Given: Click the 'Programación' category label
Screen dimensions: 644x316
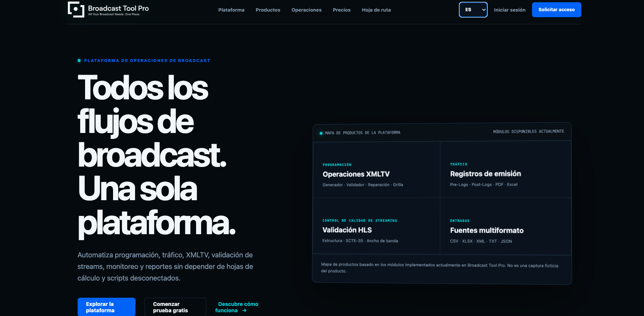Looking at the screenshot, I should pos(337,165).
